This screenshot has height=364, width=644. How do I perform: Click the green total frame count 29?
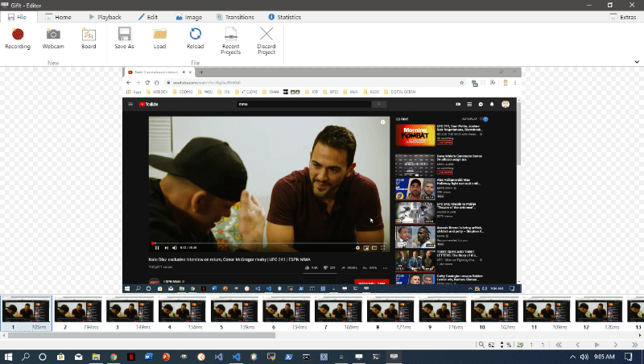click(x=520, y=345)
